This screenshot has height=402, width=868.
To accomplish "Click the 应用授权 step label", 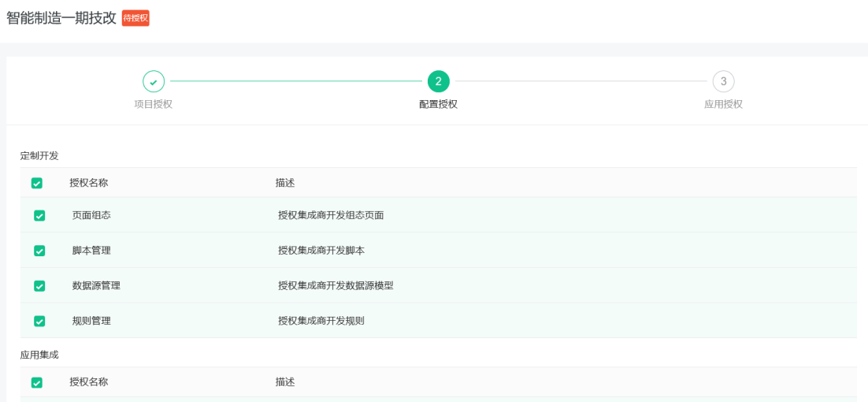I will click(x=724, y=105).
